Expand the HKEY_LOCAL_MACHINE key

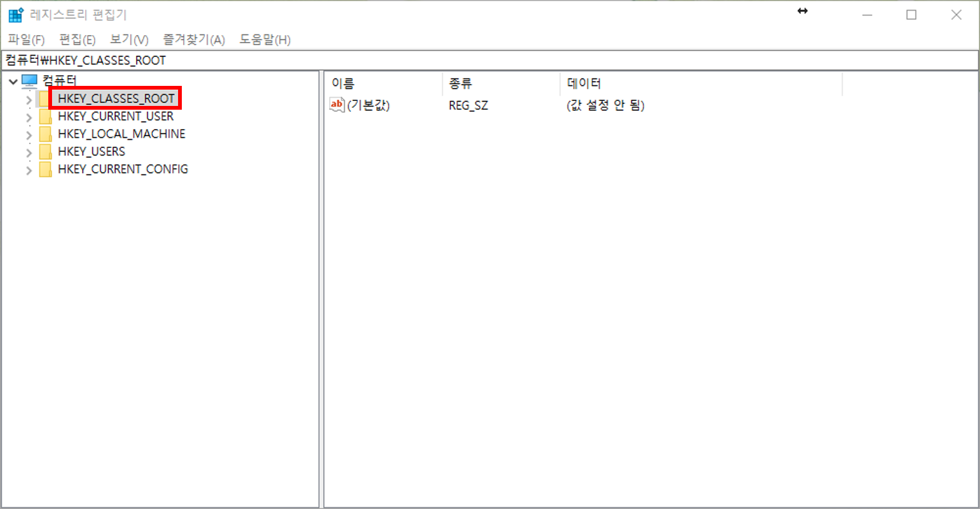[x=29, y=135]
